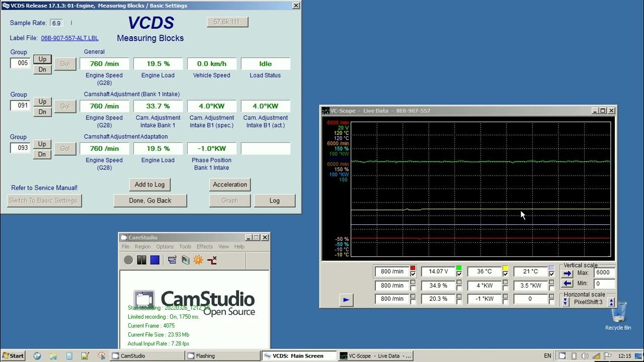The width and height of the screenshot is (644, 362).
Task: Click the group number field showing 005
Action: pos(21,63)
